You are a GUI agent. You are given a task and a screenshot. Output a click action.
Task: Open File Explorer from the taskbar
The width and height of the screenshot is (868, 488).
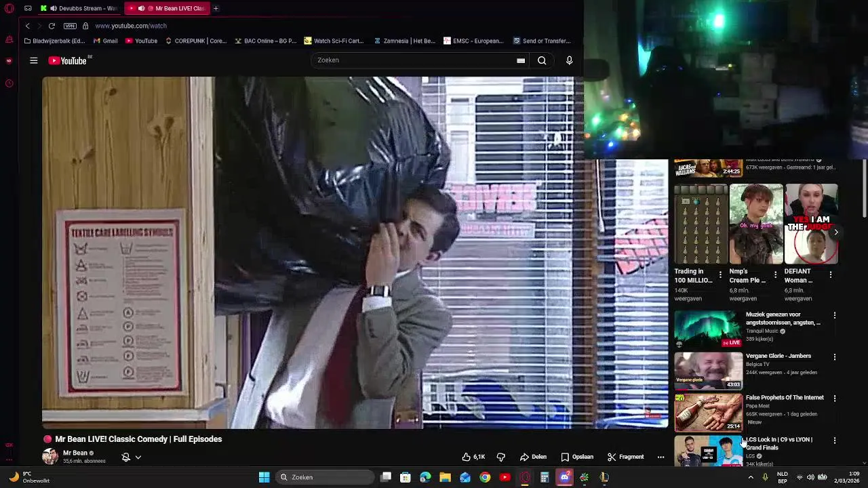click(445, 477)
